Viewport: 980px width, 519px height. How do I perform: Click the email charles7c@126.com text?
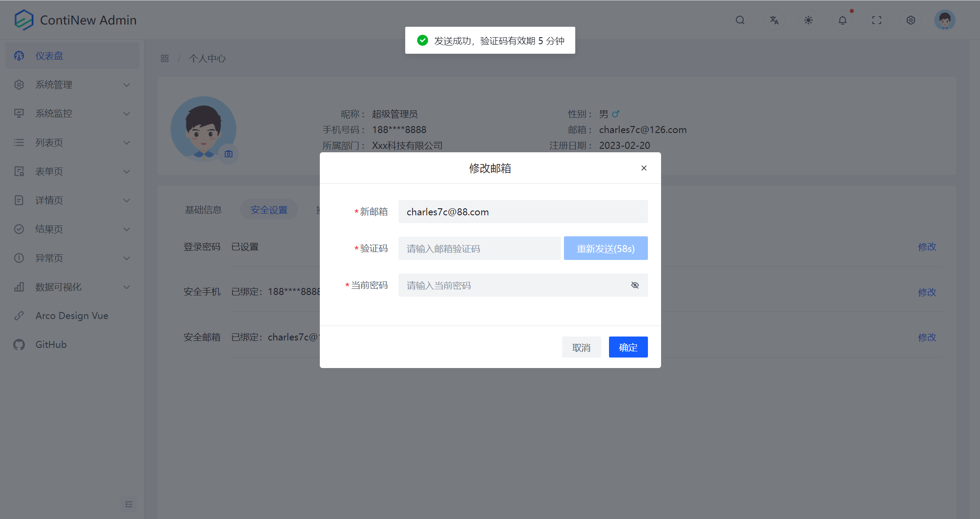tap(643, 130)
